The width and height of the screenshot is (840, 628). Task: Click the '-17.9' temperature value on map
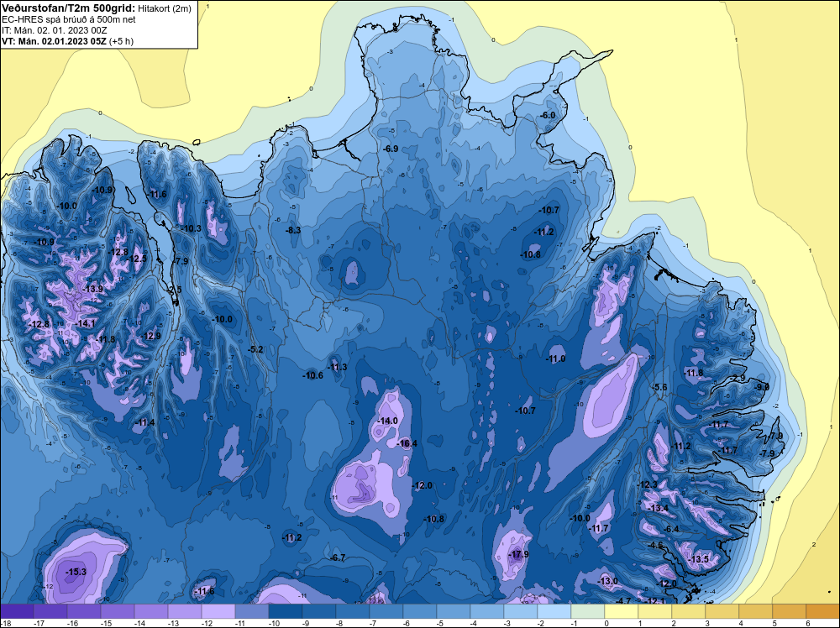pos(518,554)
